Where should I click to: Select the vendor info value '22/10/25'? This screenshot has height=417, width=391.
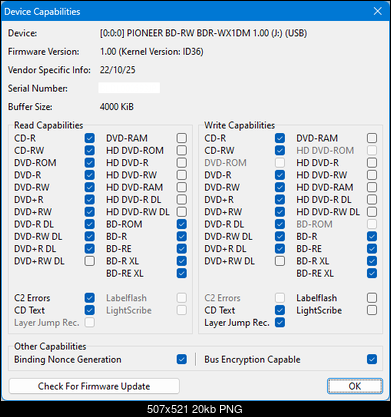tap(118, 70)
